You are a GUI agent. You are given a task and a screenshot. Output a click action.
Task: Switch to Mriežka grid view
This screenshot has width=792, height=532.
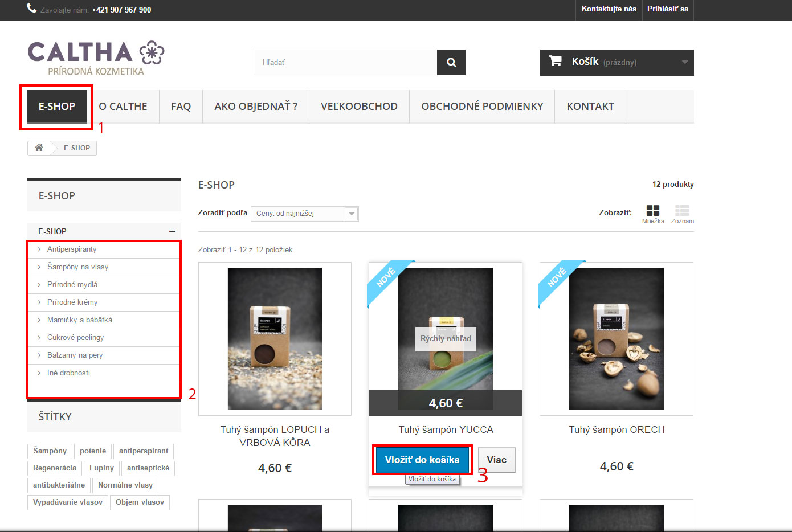653,214
